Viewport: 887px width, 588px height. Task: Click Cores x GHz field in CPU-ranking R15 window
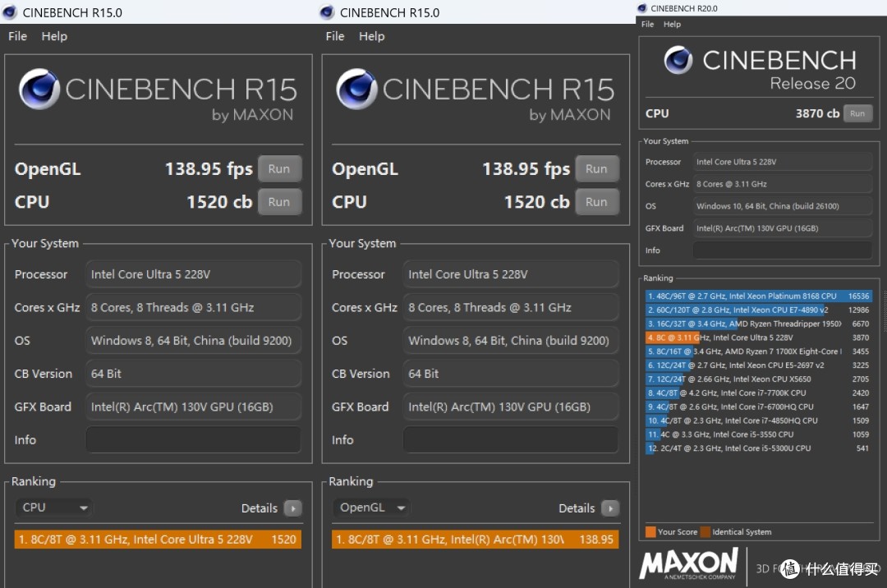194,308
